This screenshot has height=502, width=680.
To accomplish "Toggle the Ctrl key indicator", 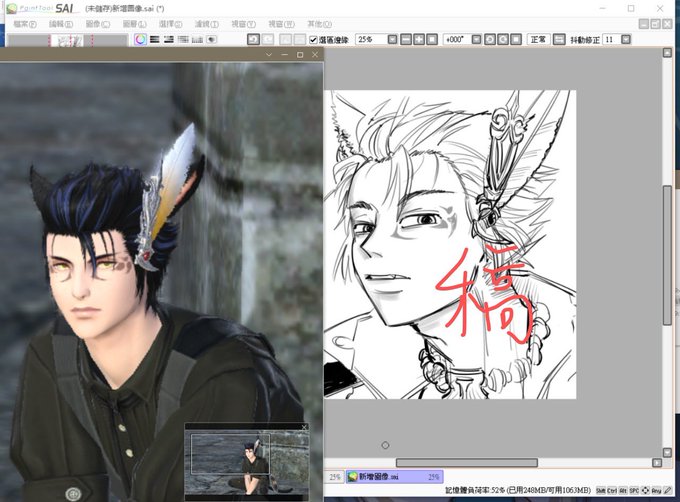I will [612, 490].
